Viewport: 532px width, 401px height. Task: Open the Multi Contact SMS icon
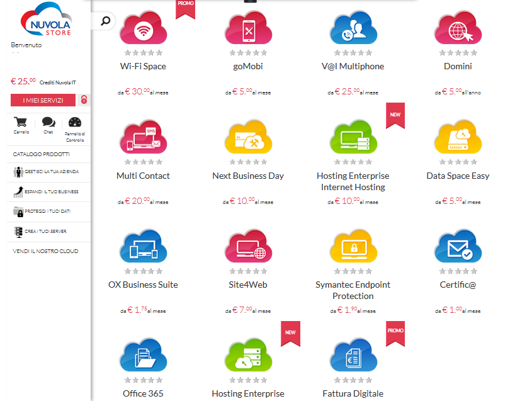[143, 137]
